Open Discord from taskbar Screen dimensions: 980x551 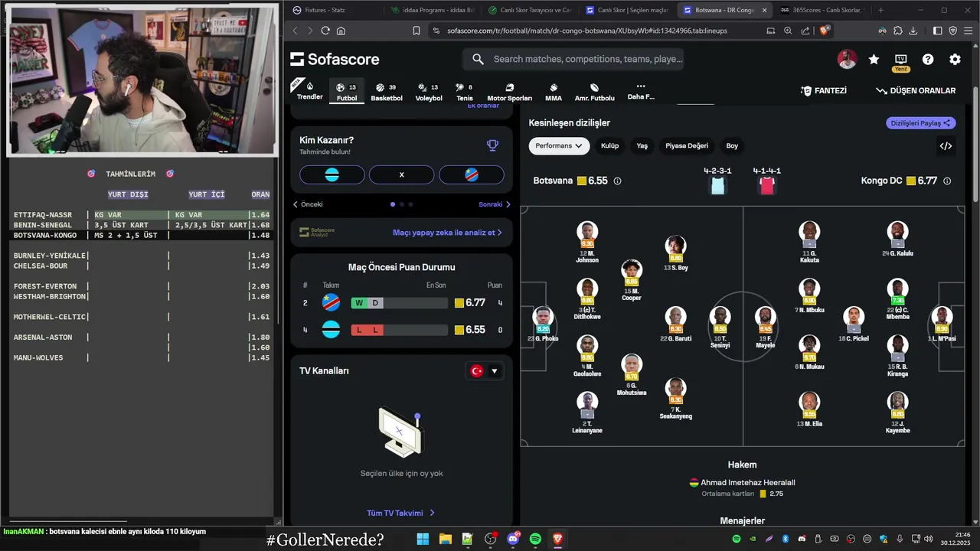click(513, 540)
